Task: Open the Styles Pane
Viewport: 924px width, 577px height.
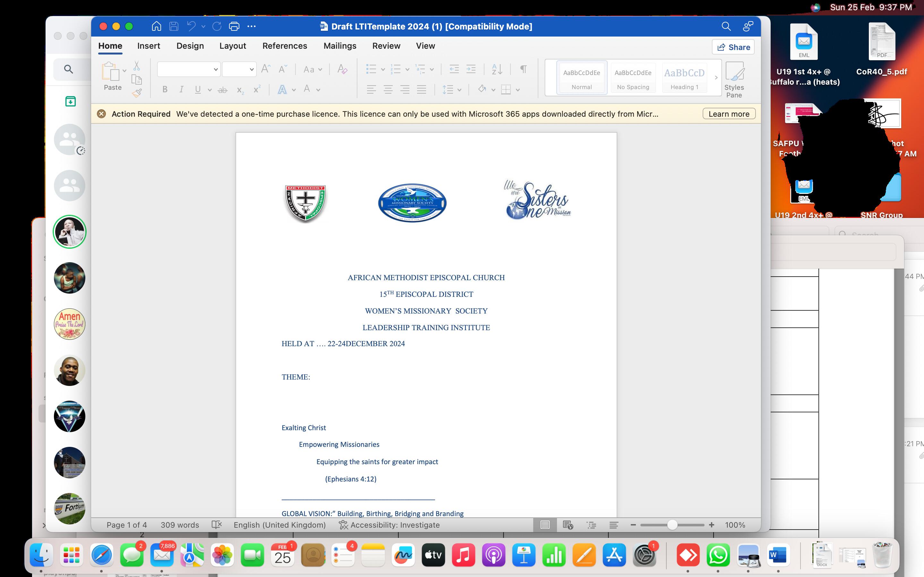Action: pos(734,79)
